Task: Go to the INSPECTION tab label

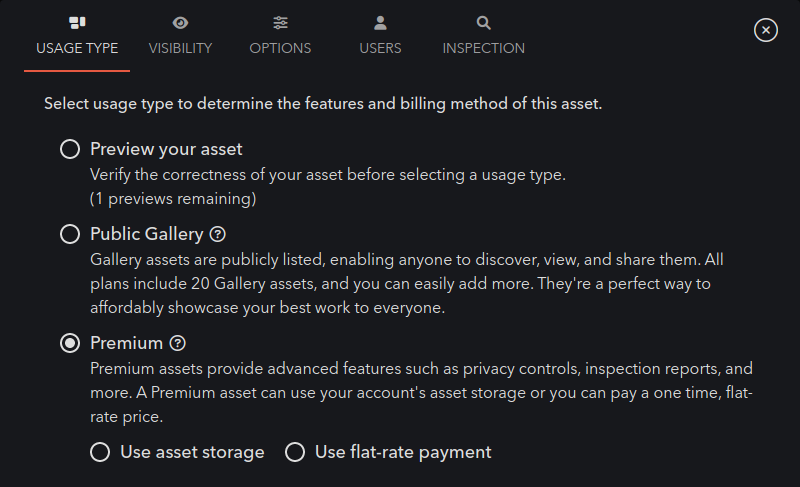Action: 483,48
